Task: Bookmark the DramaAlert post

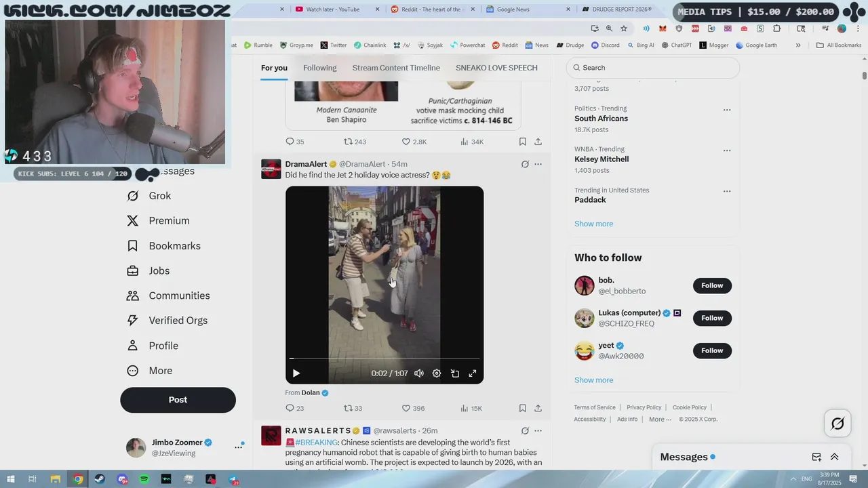Action: point(522,408)
